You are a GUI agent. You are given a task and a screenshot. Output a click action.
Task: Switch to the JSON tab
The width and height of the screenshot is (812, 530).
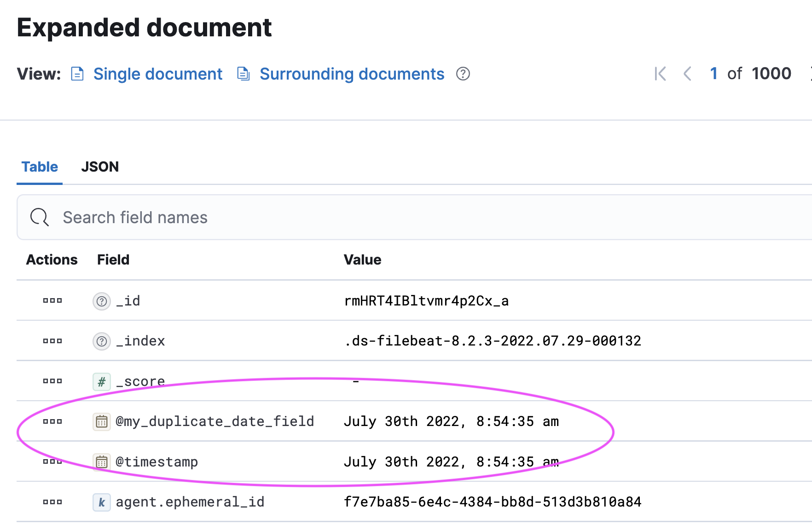coord(100,167)
